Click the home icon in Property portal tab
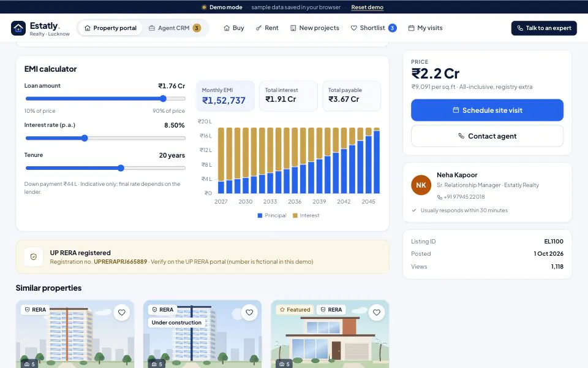Image resolution: width=588 pixels, height=368 pixels. [88, 28]
